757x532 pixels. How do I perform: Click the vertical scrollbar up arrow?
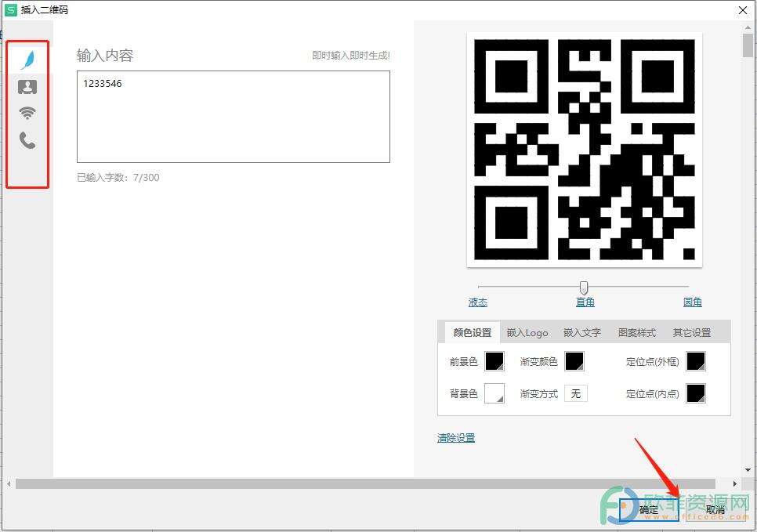748,27
